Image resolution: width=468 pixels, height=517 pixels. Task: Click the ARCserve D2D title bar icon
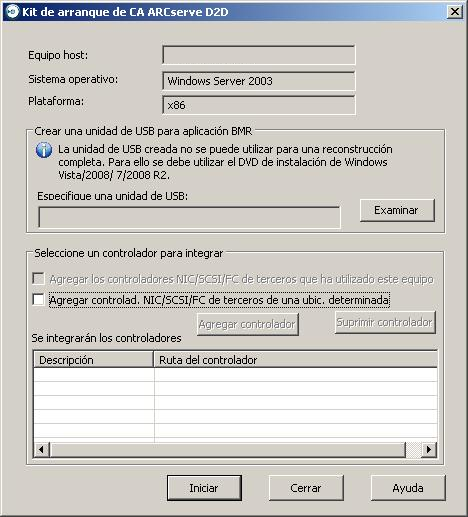click(x=13, y=12)
